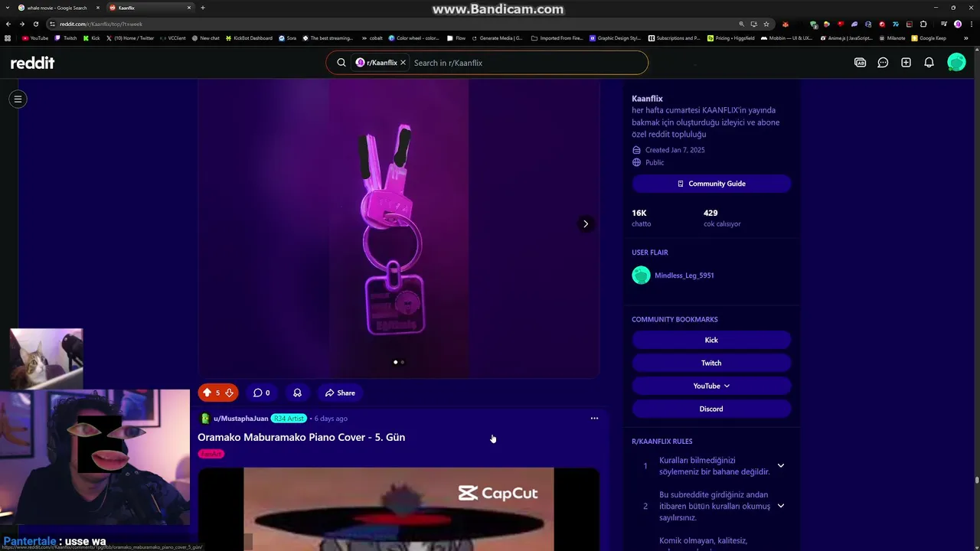Screen dimensions: 980x551
Task: Play the CapCut piano cover video
Action: pos(398,509)
